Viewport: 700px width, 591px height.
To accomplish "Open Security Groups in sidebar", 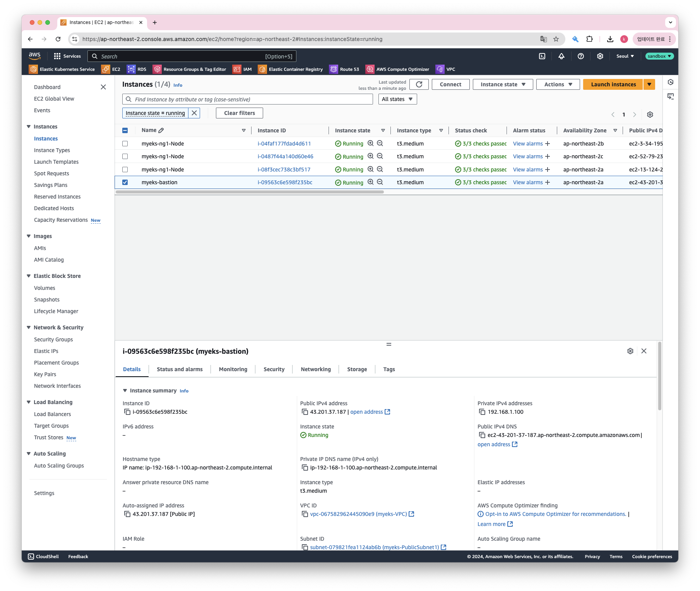I will [53, 339].
